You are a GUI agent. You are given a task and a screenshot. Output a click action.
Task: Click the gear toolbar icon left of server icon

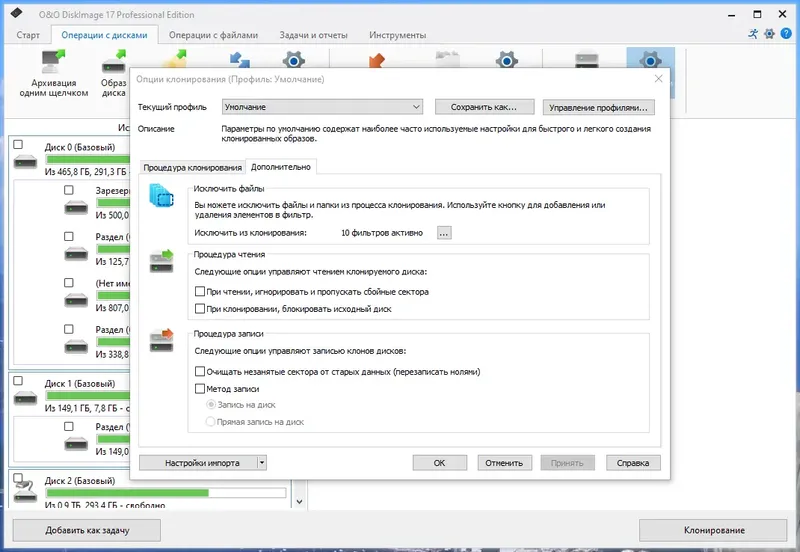pos(506,60)
